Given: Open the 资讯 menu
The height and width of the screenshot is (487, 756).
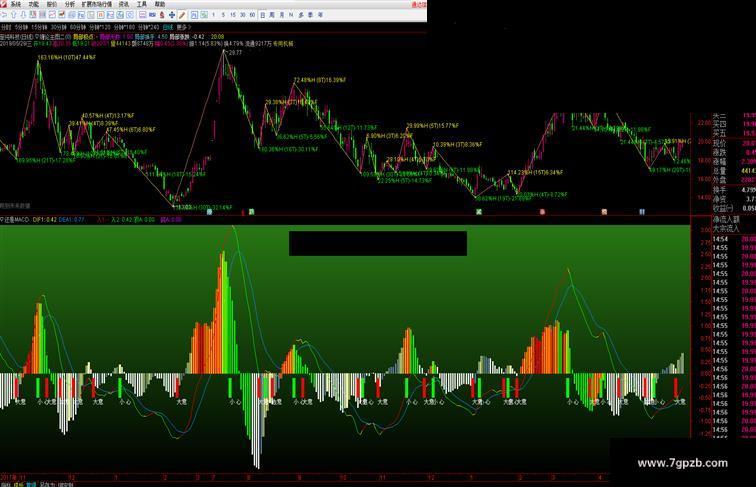Looking at the screenshot, I should 124,4.
